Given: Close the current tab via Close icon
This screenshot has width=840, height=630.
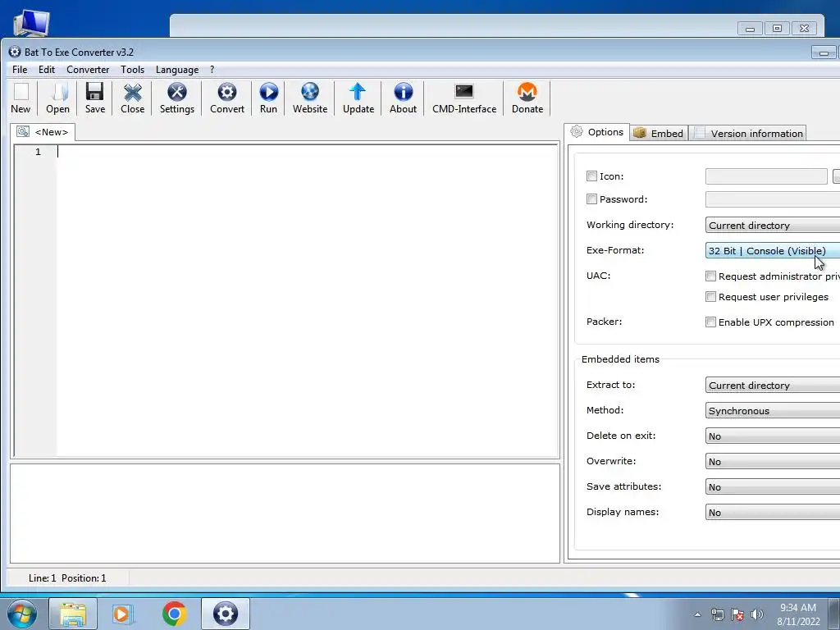Looking at the screenshot, I should 132,98.
